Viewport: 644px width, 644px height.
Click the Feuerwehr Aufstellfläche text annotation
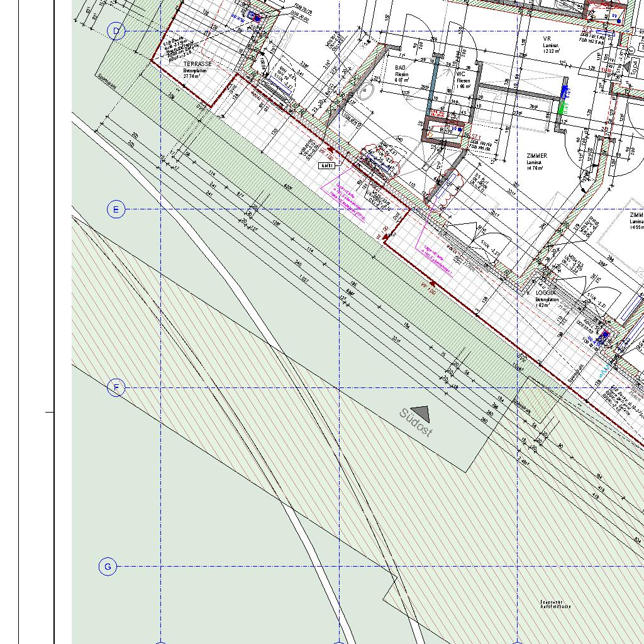tap(555, 604)
